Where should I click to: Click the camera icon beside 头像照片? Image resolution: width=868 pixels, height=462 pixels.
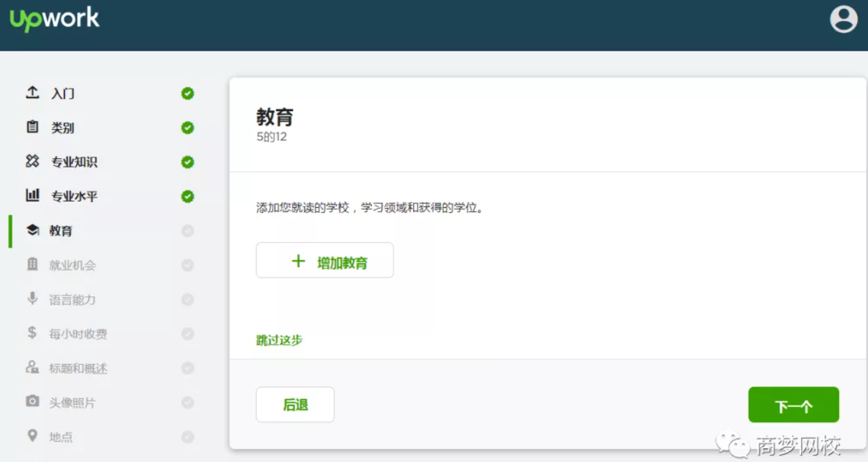[32, 401]
